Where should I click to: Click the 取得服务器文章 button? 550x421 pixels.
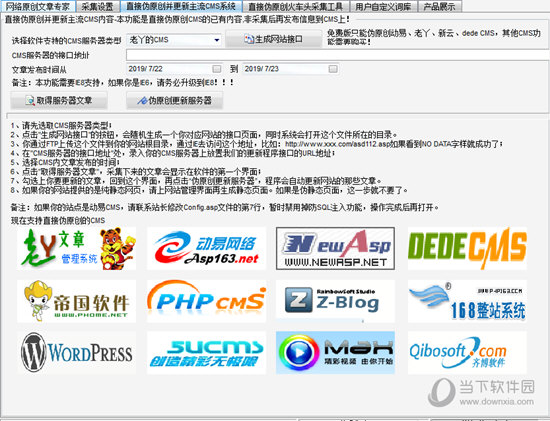(59, 101)
